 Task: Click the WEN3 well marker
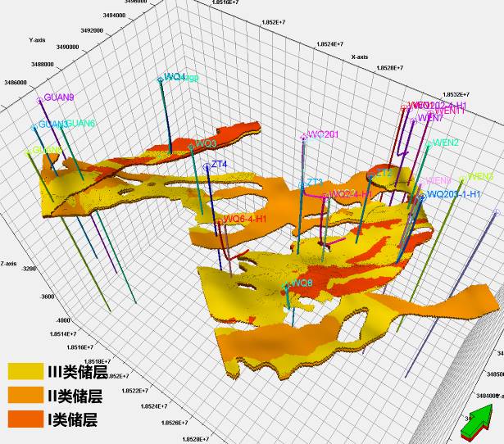tap(463, 179)
